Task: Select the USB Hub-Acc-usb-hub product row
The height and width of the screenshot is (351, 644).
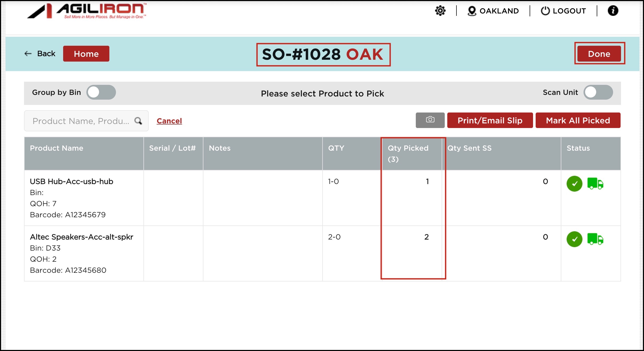Action: pos(71,182)
